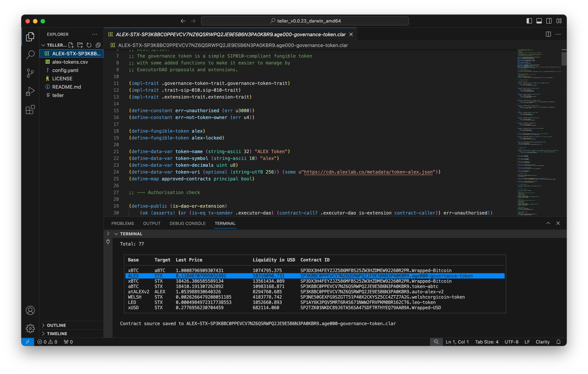
Task: Open the Extensions view
Action: pos(30,110)
